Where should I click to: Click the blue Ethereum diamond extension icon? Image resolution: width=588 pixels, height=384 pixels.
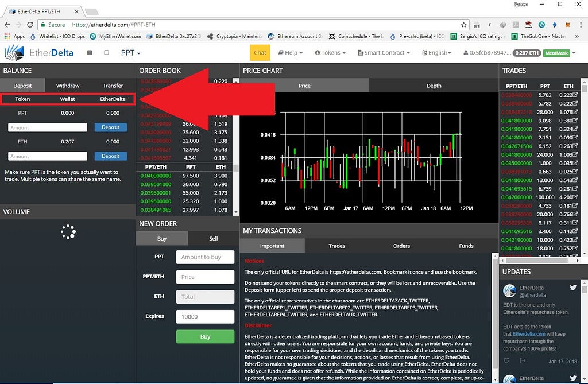pyautogui.click(x=555, y=25)
